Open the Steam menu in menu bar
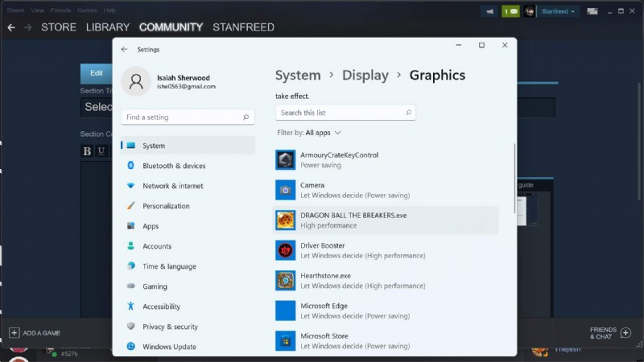This screenshot has height=362, width=644. point(15,10)
